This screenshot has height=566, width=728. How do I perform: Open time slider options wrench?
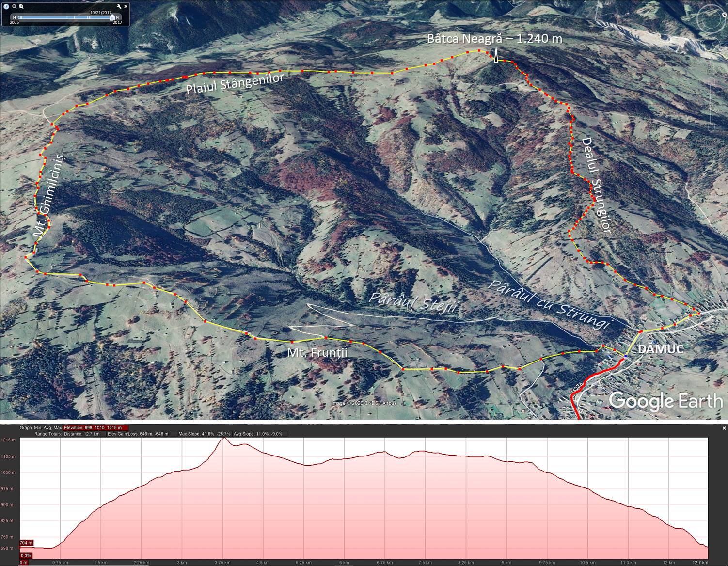click(x=119, y=6)
